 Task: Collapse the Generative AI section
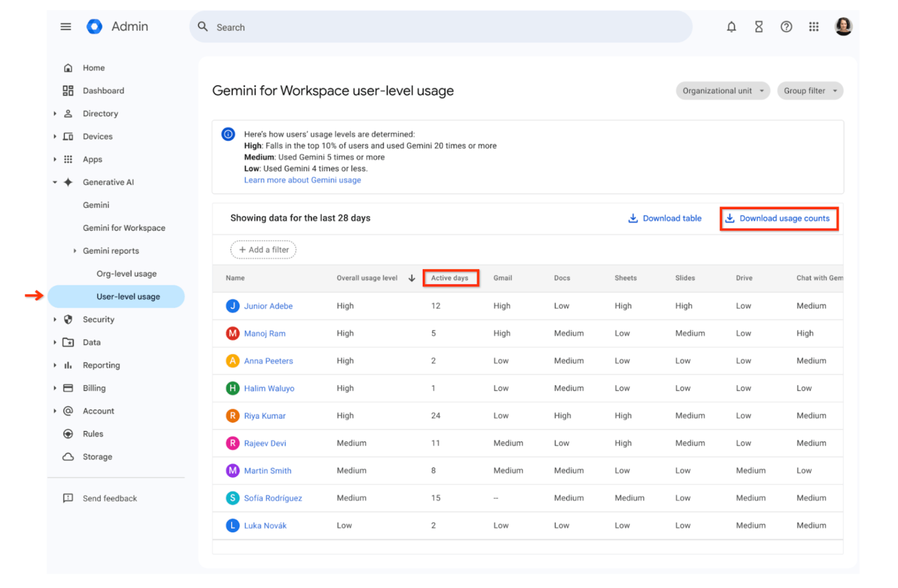tap(55, 182)
